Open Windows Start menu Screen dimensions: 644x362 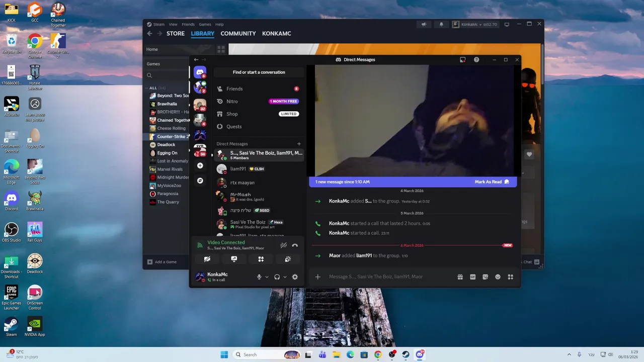tap(224, 354)
